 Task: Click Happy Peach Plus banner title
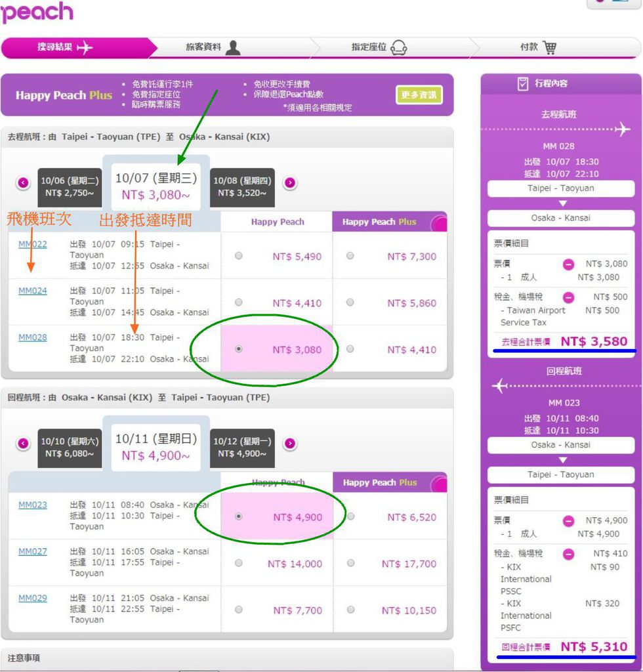coord(64,95)
